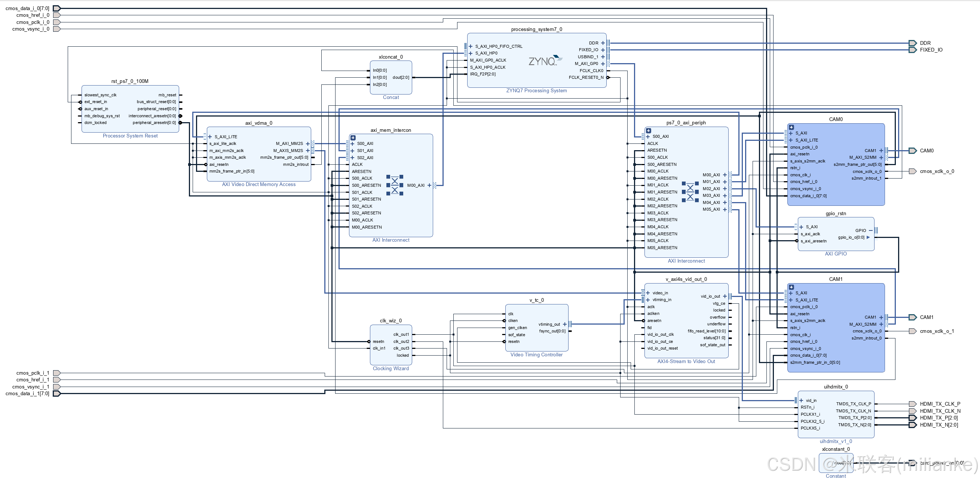Click the FCLK_RESET0_N pin dot on the ZYNQ block
The width and height of the screenshot is (980, 480).
pyautogui.click(x=608, y=77)
